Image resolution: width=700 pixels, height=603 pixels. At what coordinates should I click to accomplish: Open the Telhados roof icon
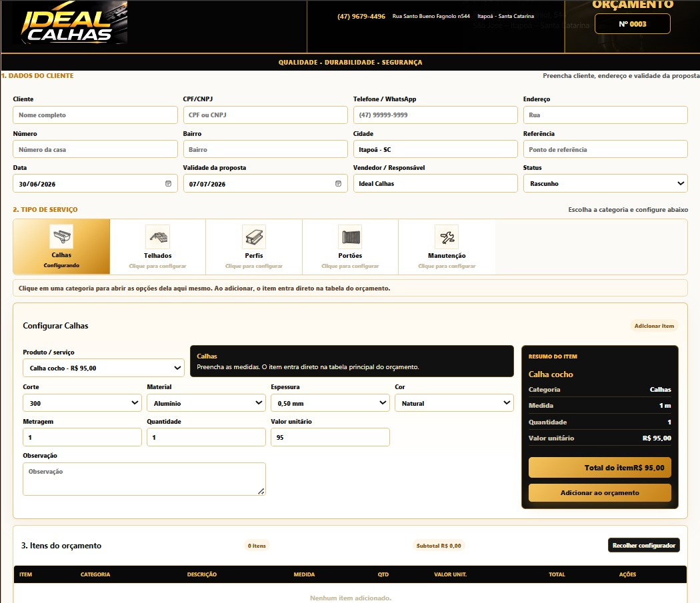(x=157, y=237)
